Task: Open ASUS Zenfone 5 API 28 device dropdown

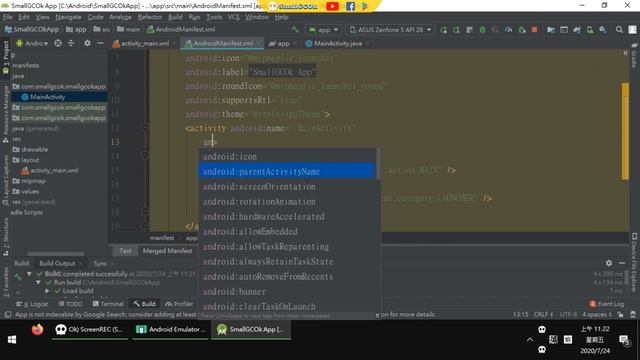Action: tap(390, 30)
